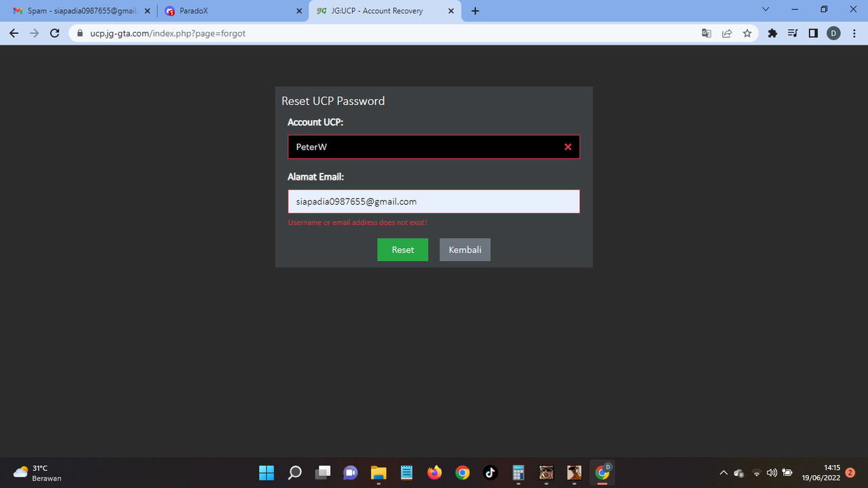Open taskbar Search
The image size is (868, 488).
[295, 472]
